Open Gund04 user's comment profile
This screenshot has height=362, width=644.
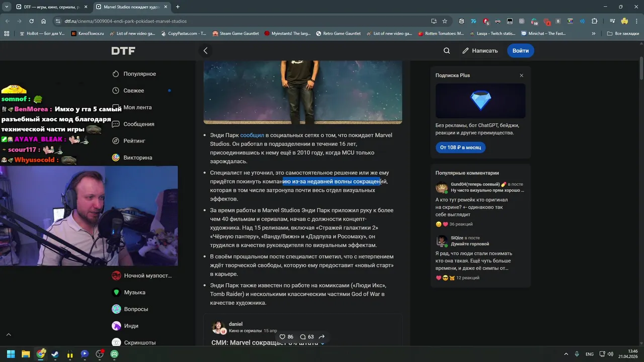(x=475, y=185)
